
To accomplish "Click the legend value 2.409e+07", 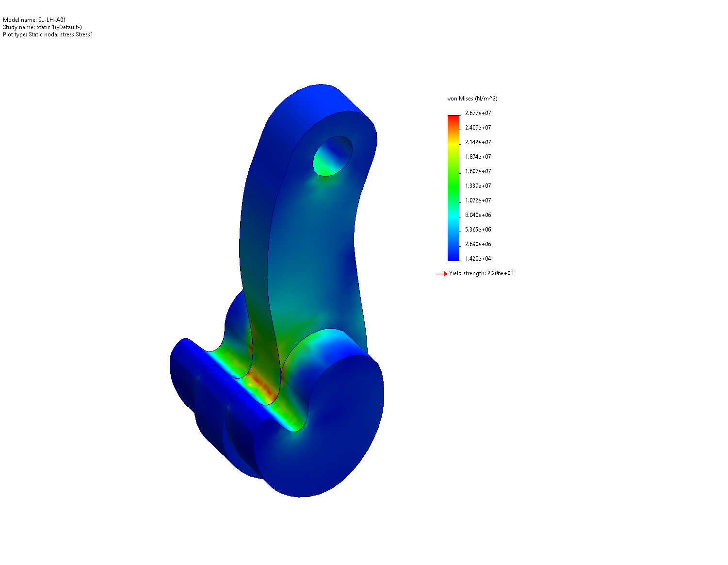I will pyautogui.click(x=478, y=128).
